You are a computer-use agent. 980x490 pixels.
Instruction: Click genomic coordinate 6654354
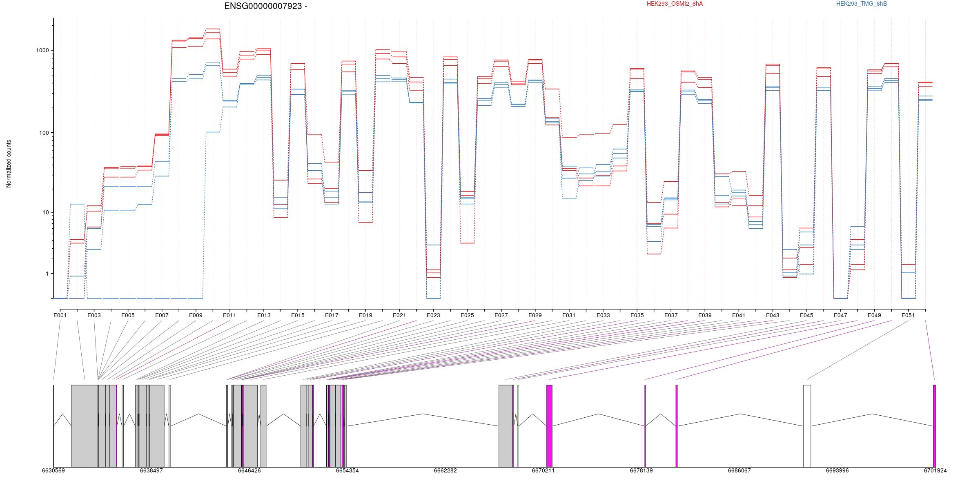coord(347,470)
